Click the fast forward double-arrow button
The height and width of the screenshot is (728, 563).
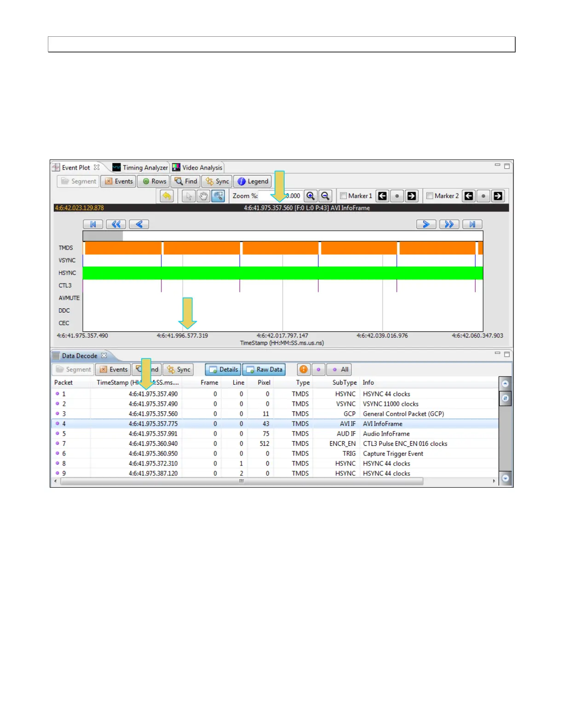[x=449, y=224]
